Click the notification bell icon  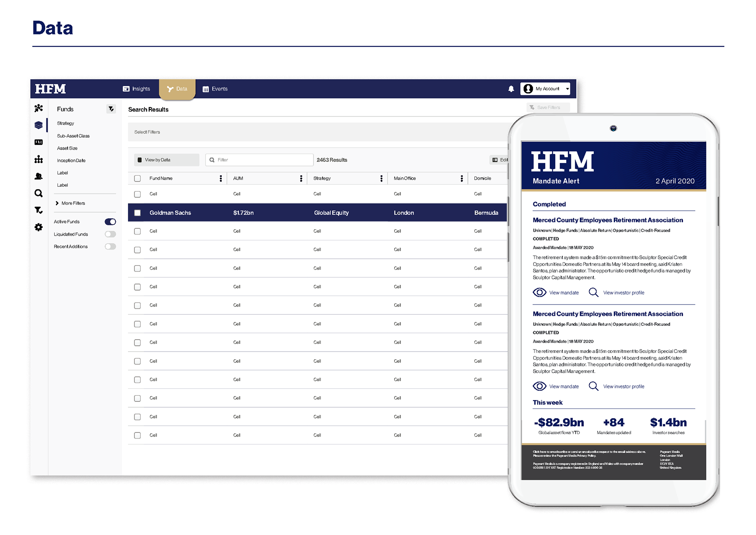(x=511, y=89)
